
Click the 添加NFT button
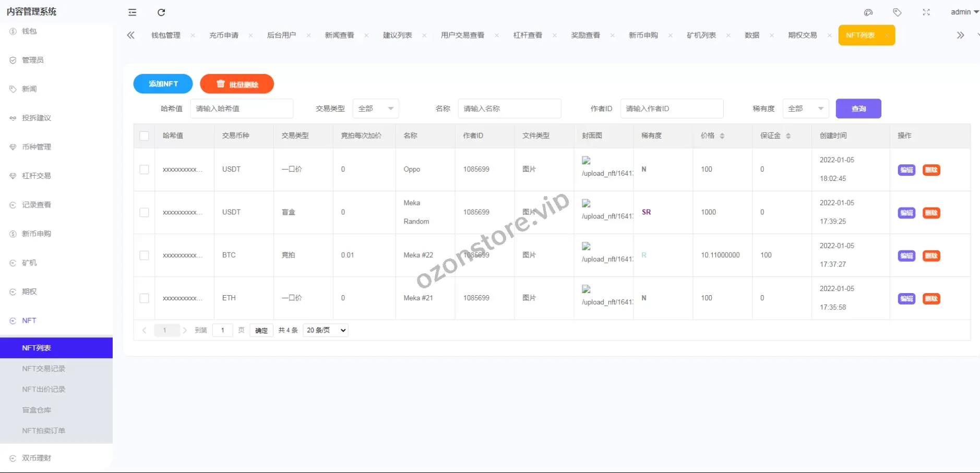(x=163, y=84)
